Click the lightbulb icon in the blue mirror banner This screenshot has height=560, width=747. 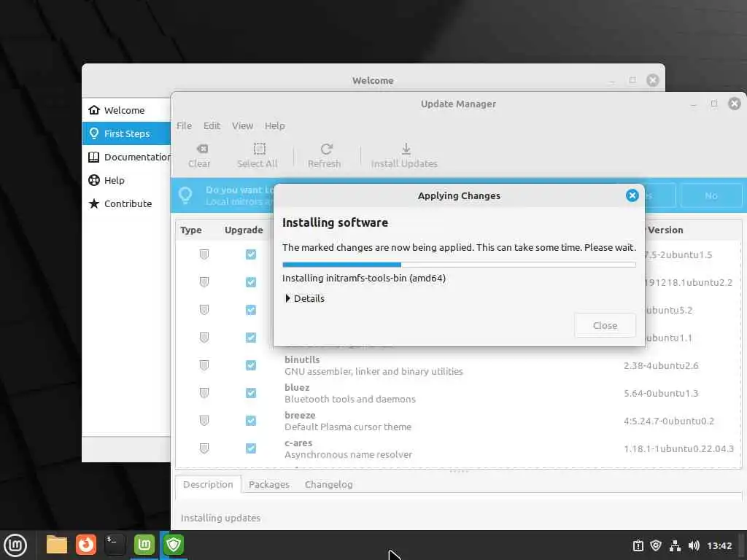(x=185, y=195)
